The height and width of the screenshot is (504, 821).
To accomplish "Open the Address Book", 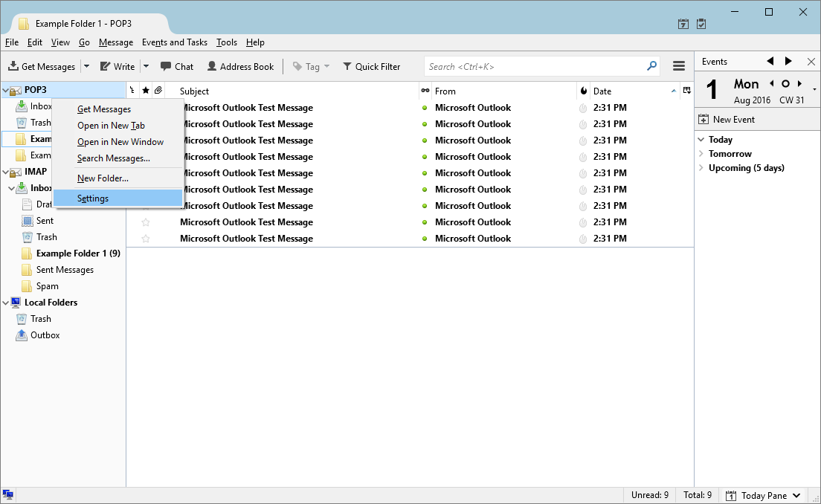I will click(x=240, y=66).
